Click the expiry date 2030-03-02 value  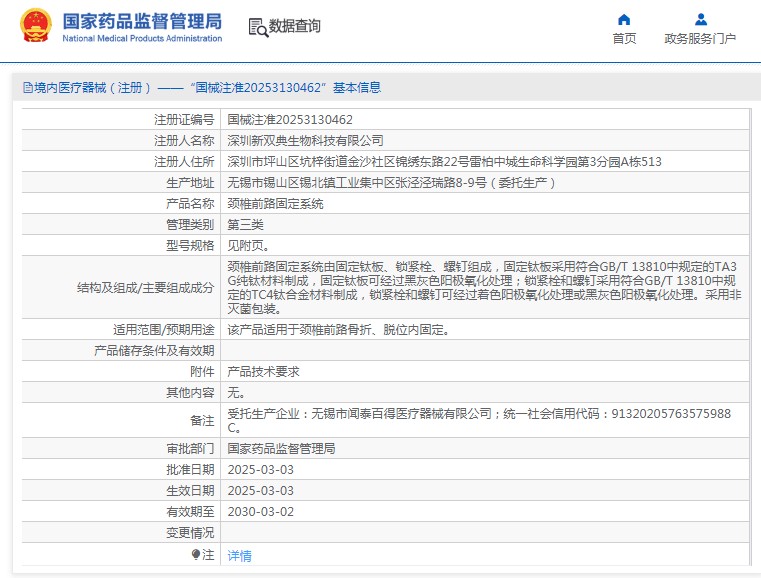(260, 511)
